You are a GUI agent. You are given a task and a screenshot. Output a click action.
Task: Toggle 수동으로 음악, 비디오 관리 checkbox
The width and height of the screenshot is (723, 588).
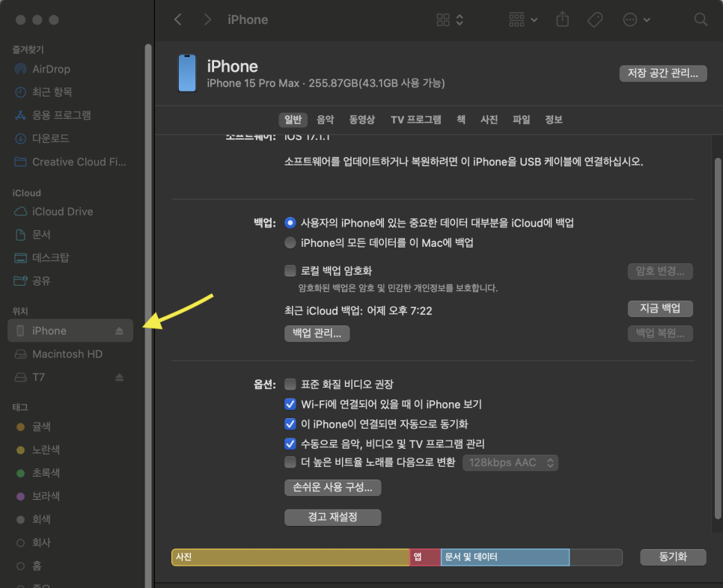coord(290,444)
